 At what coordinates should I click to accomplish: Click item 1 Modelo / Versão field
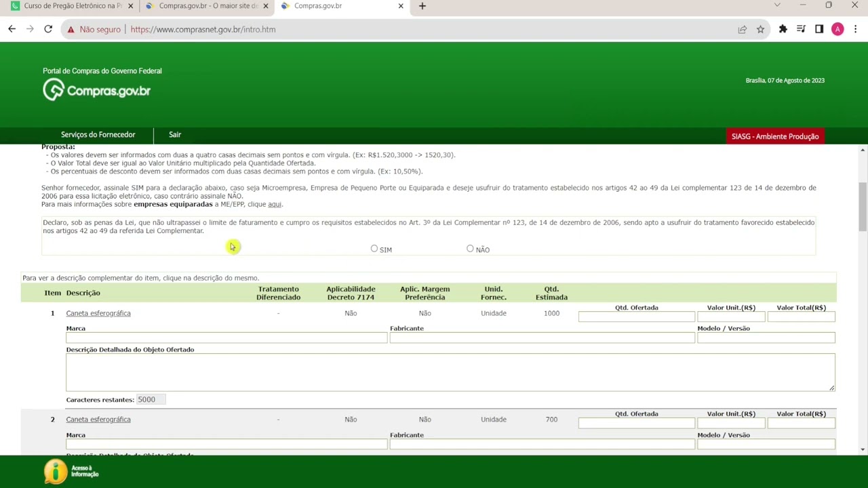coord(766,338)
